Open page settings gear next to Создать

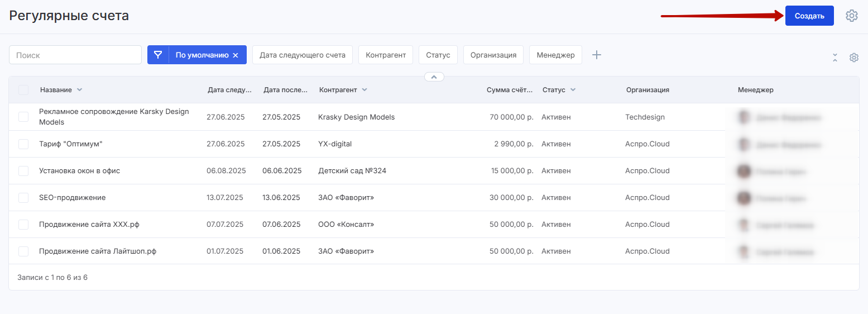[851, 16]
